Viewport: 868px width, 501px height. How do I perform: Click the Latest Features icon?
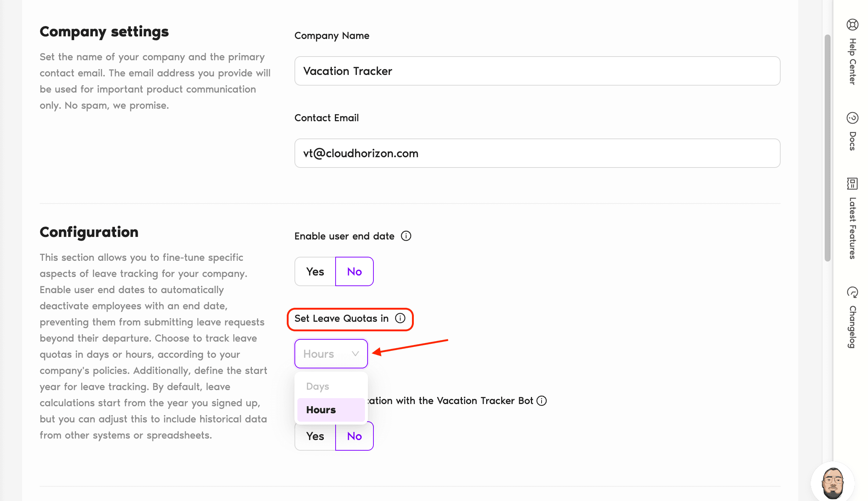(x=852, y=183)
